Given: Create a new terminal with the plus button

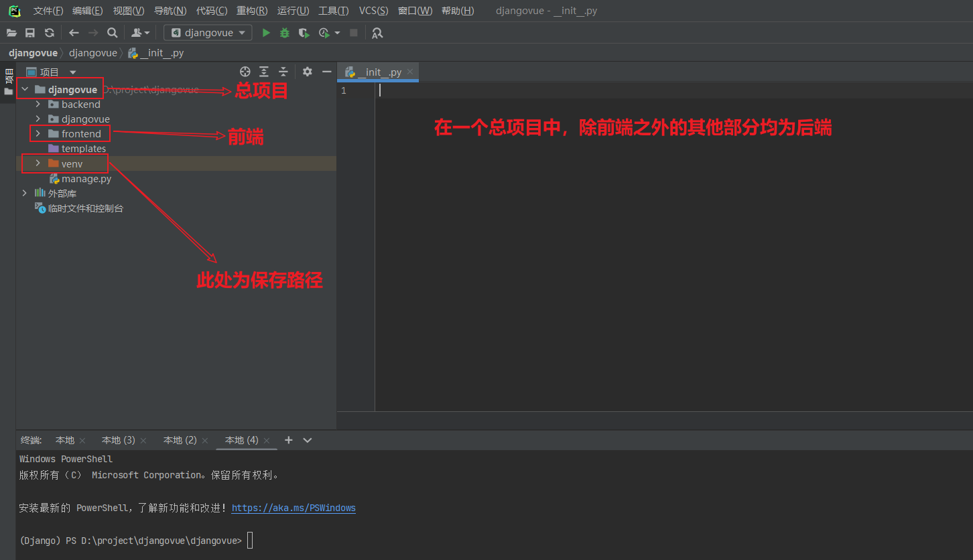Looking at the screenshot, I should click(288, 440).
